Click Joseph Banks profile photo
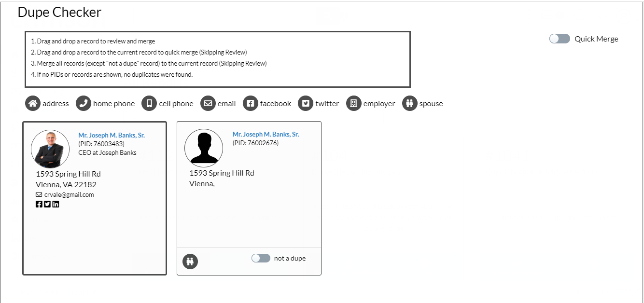The width and height of the screenshot is (644, 303). coord(50,149)
